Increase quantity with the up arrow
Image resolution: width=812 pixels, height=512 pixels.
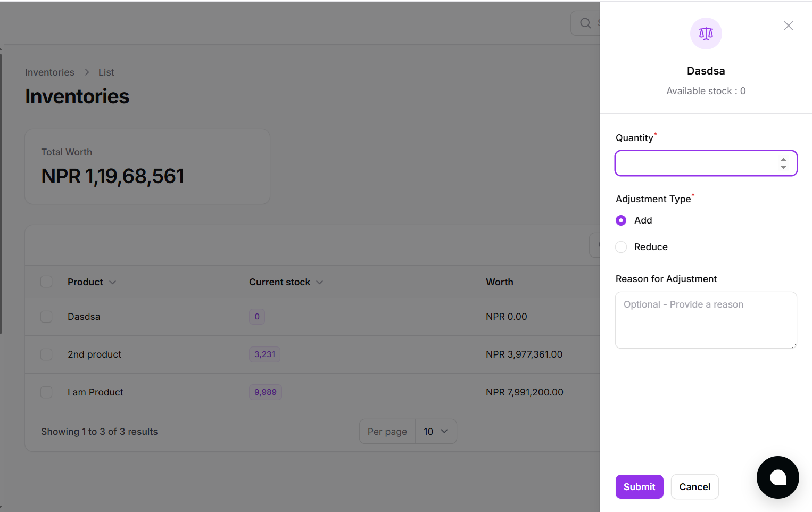click(783, 159)
